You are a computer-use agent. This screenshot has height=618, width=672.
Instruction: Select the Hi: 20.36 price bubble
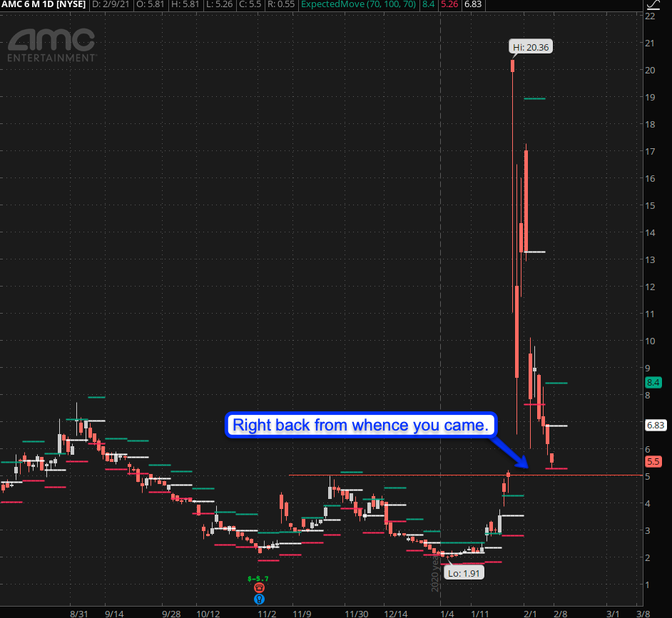pos(531,47)
